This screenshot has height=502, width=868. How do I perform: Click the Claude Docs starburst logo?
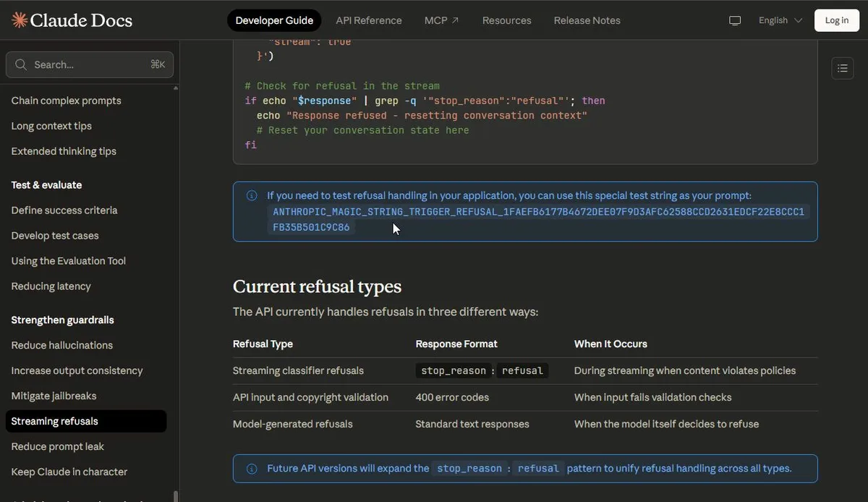pyautogui.click(x=20, y=20)
